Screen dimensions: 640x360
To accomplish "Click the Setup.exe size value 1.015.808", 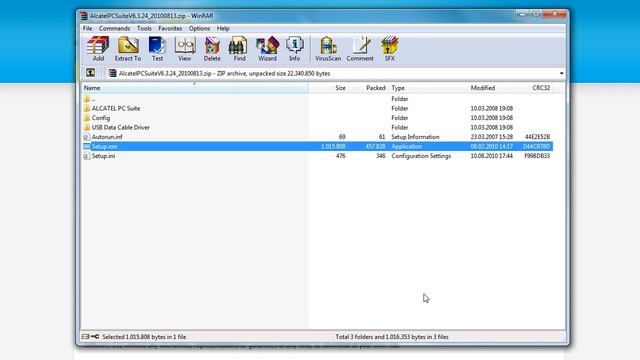I will point(333,146).
